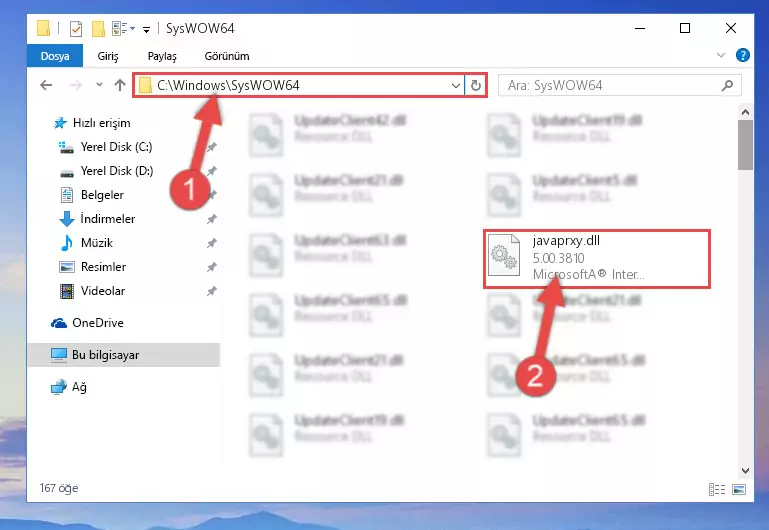769x530 pixels.
Task: Open the Explorer help icon
Action: pyautogui.click(x=743, y=55)
